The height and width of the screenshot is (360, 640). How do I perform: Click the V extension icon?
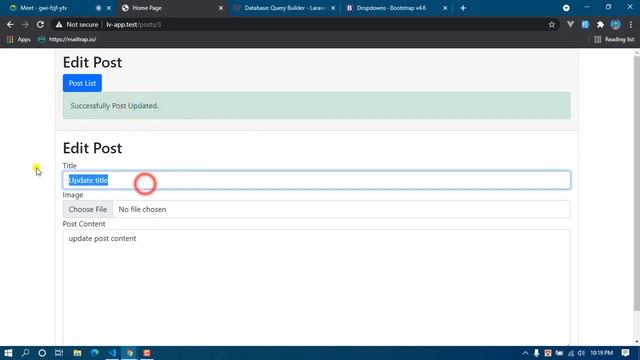(570, 24)
